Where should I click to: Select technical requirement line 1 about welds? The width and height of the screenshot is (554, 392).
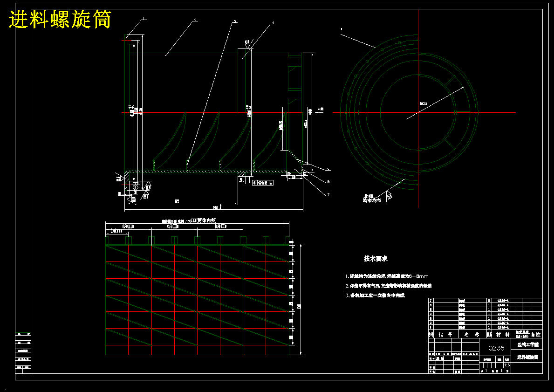tap(387, 276)
